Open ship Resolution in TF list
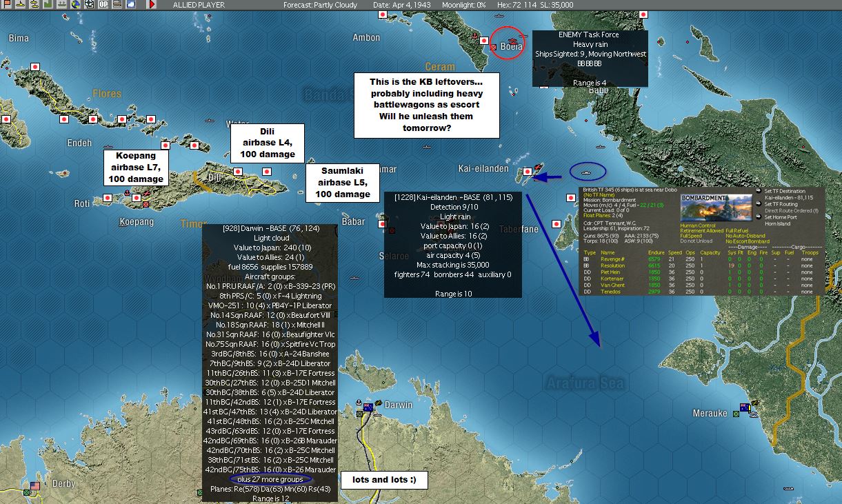This screenshot has width=842, height=504. [612, 265]
